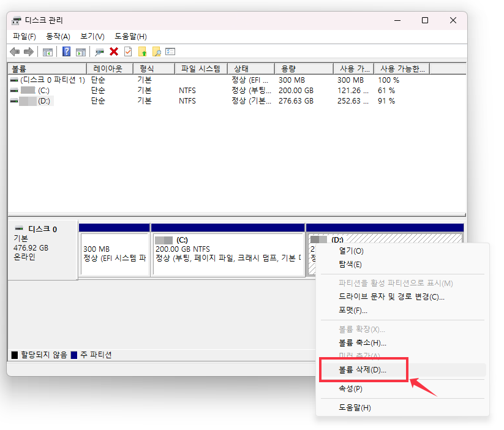Click the checklist view icon in the toolbar
Screen dimensions: 504x430
[170, 51]
